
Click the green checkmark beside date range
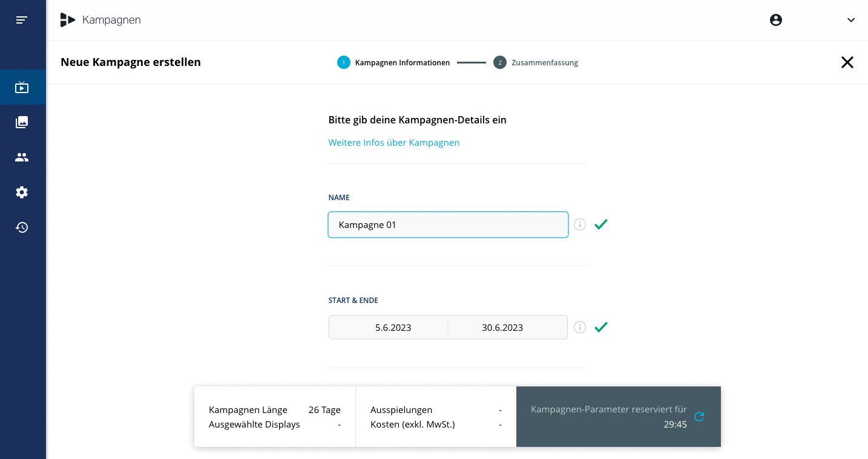point(601,327)
